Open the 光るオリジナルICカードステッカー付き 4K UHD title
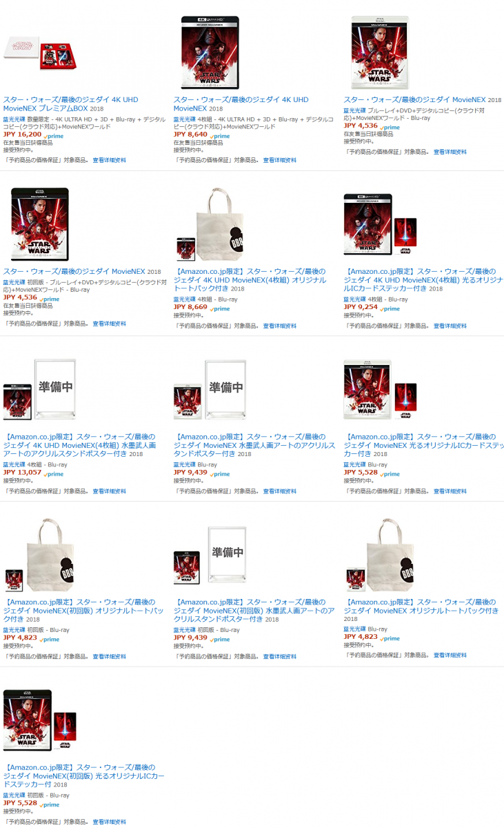The image size is (504, 828). coord(423,279)
